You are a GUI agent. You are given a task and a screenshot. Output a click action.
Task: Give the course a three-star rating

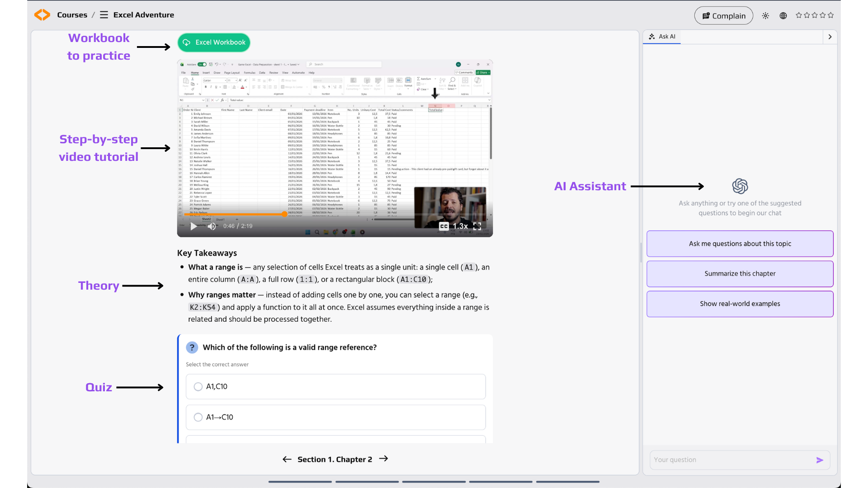point(815,15)
